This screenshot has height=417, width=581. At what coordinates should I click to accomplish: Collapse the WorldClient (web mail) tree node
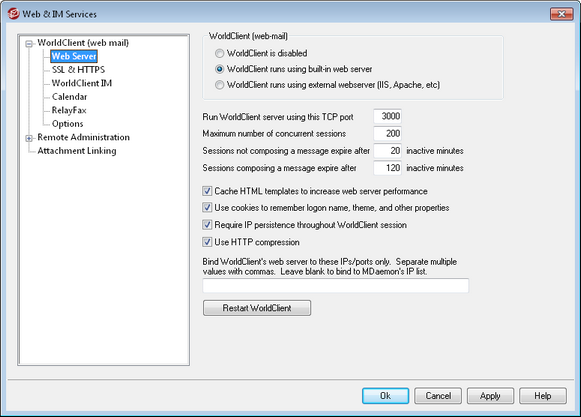(x=29, y=44)
